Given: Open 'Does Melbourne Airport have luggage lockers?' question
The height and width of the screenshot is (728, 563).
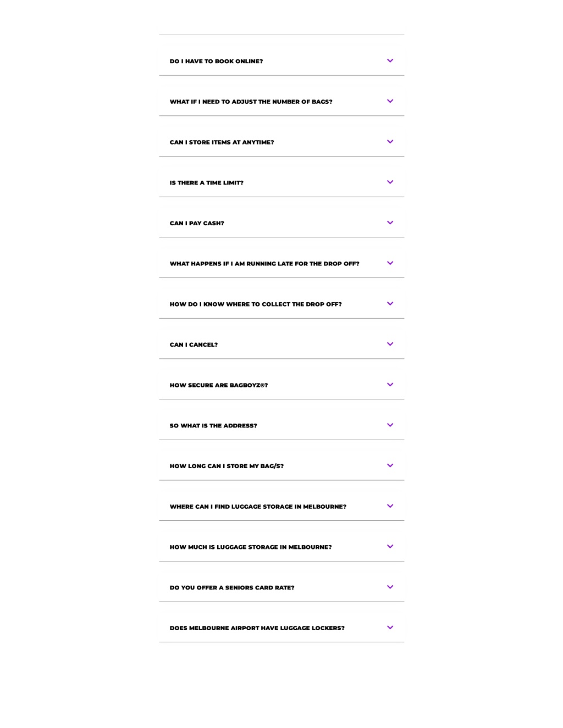Looking at the screenshot, I should tap(281, 628).
